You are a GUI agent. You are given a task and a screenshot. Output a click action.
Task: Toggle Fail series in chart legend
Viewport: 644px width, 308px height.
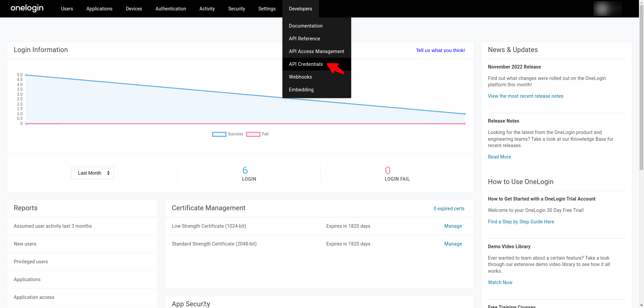pos(257,134)
